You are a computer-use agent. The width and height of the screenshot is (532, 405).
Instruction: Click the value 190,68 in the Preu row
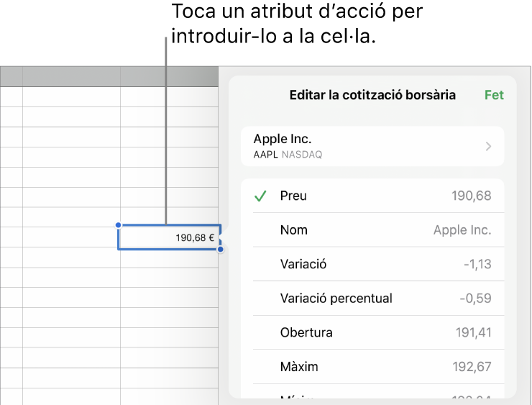click(472, 196)
